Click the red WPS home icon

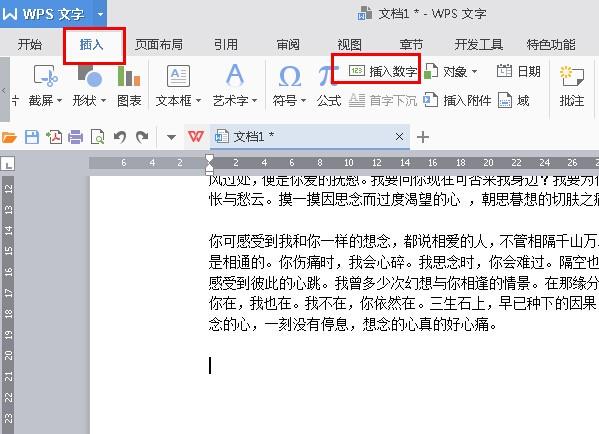[x=196, y=136]
